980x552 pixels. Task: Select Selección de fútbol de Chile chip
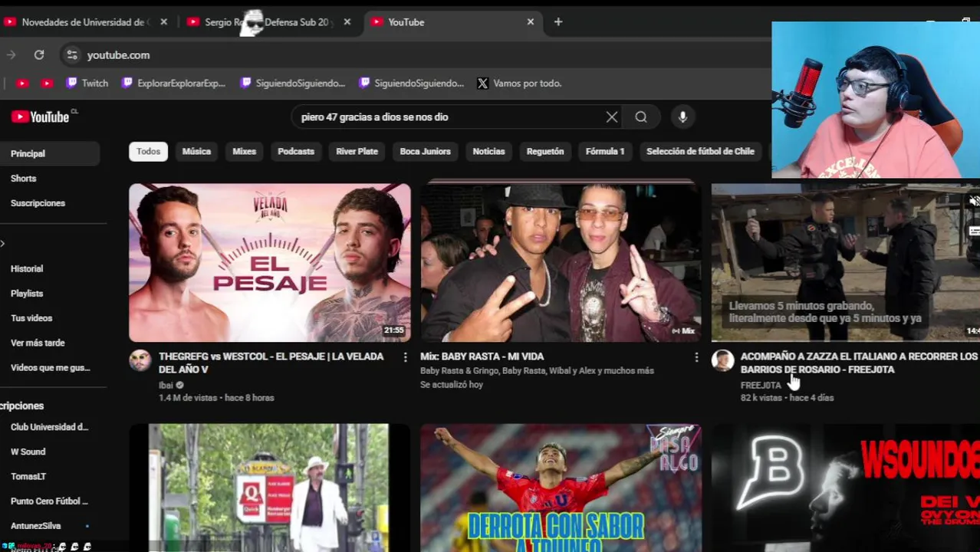pos(700,152)
